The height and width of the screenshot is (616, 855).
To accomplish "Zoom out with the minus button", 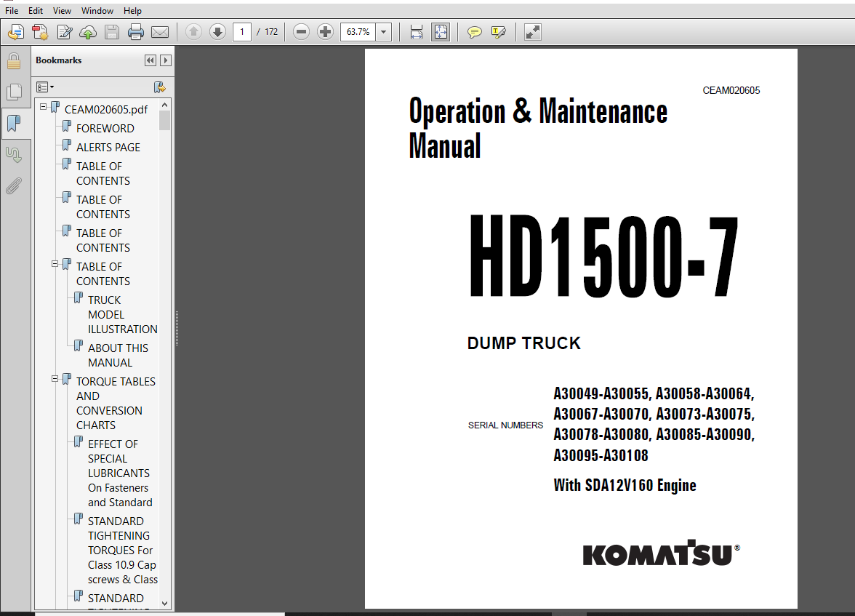I will point(301,32).
